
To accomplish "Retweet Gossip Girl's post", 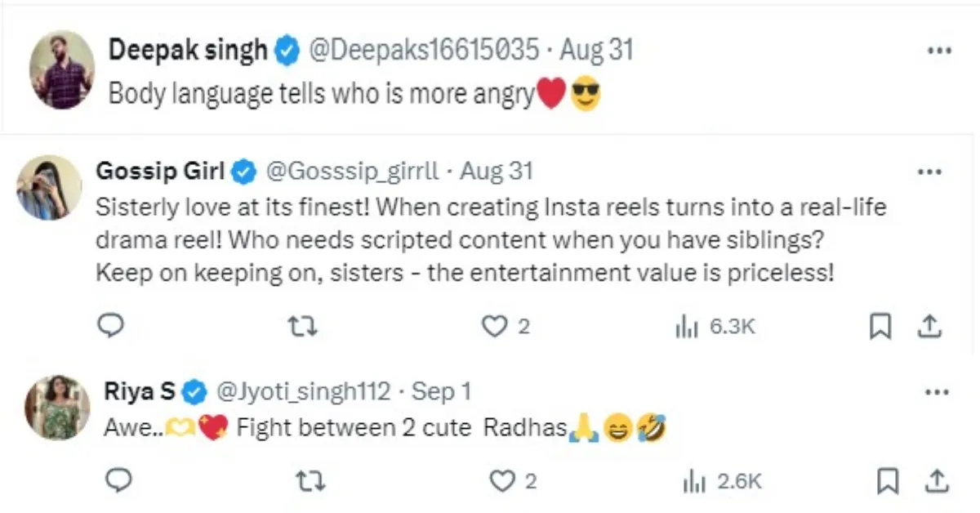I will (x=305, y=327).
